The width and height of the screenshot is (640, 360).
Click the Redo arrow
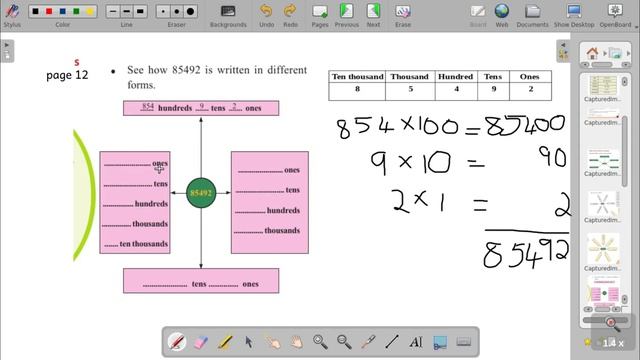290,15
